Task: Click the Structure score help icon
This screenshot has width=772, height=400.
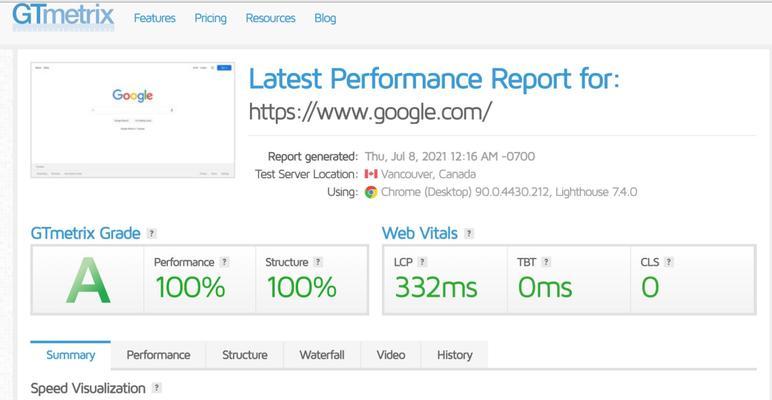Action: [x=318, y=262]
